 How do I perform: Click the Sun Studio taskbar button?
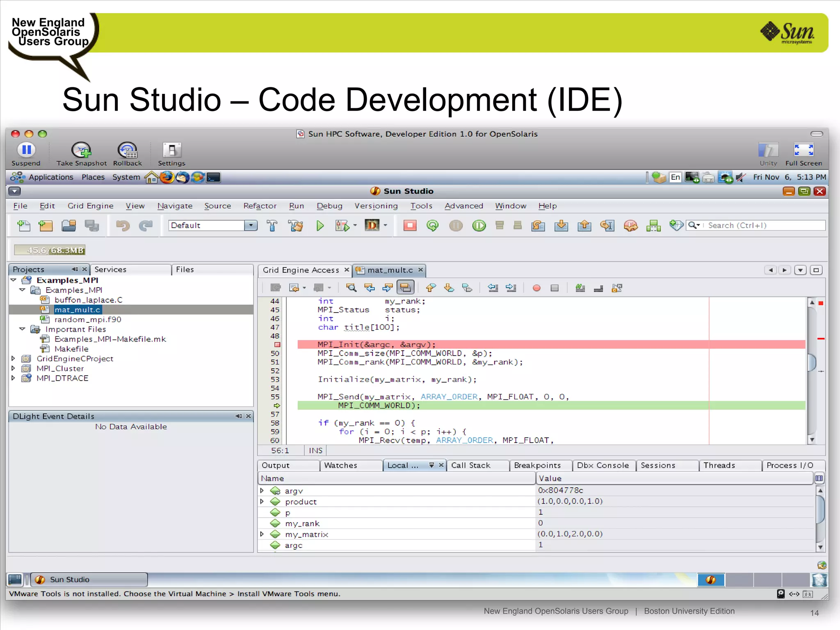point(89,580)
